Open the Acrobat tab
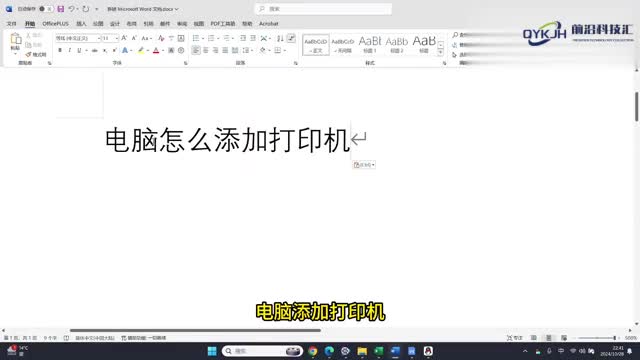 [269, 24]
